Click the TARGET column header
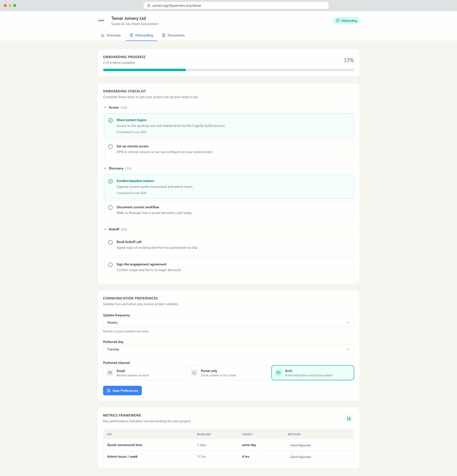The image size is (457, 476). pyautogui.click(x=247, y=434)
